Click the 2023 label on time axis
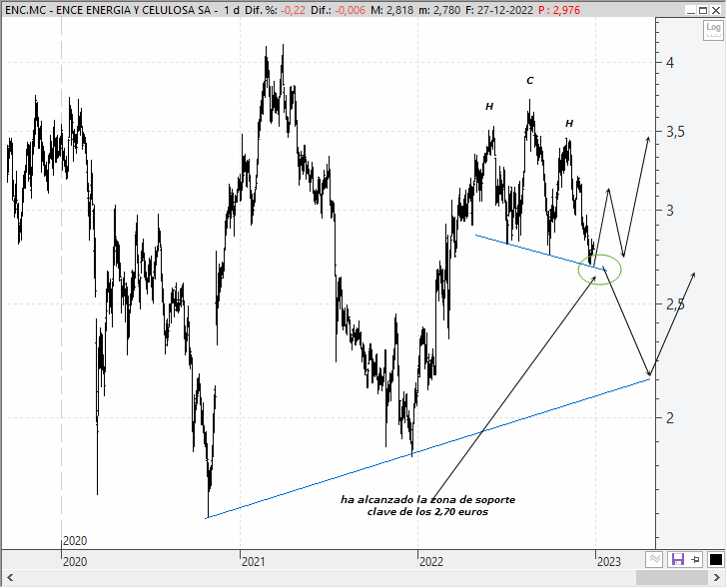727x588 pixels. [x=609, y=562]
